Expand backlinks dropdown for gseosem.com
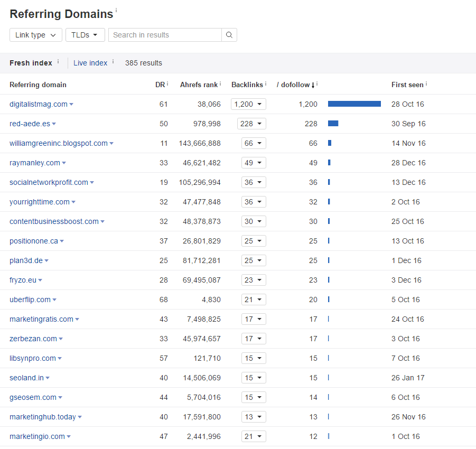Image resolution: width=476 pixels, height=449 pixels. pyautogui.click(x=254, y=397)
